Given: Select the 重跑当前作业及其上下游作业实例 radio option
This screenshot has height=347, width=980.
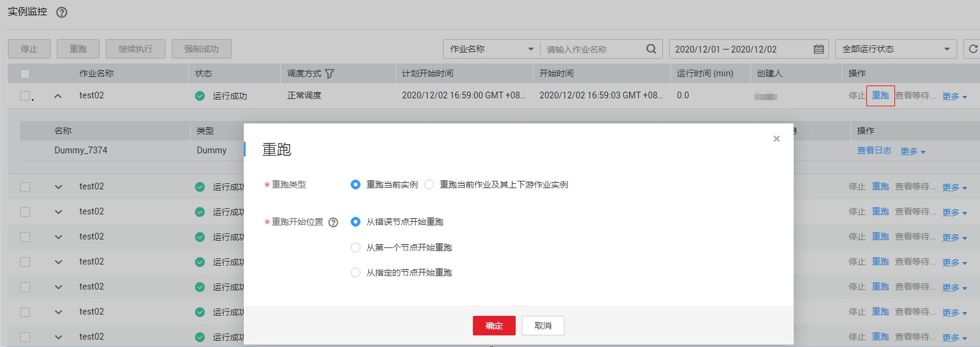Looking at the screenshot, I should click(429, 184).
